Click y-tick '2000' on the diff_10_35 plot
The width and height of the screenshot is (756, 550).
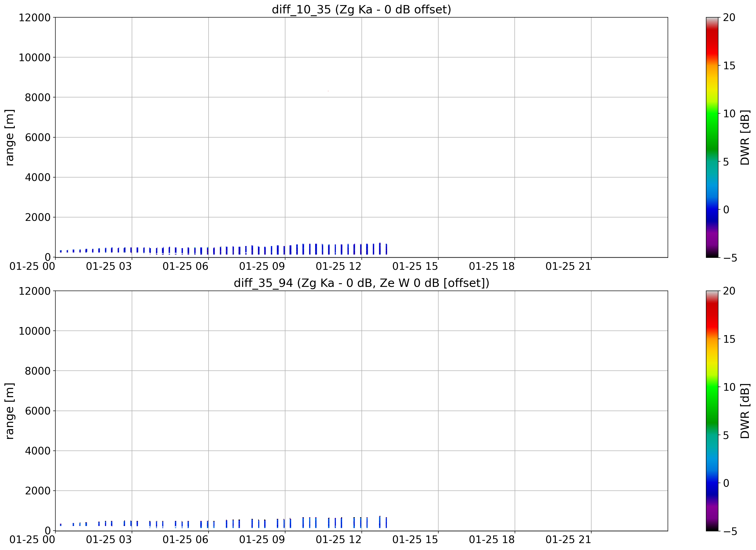(38, 217)
